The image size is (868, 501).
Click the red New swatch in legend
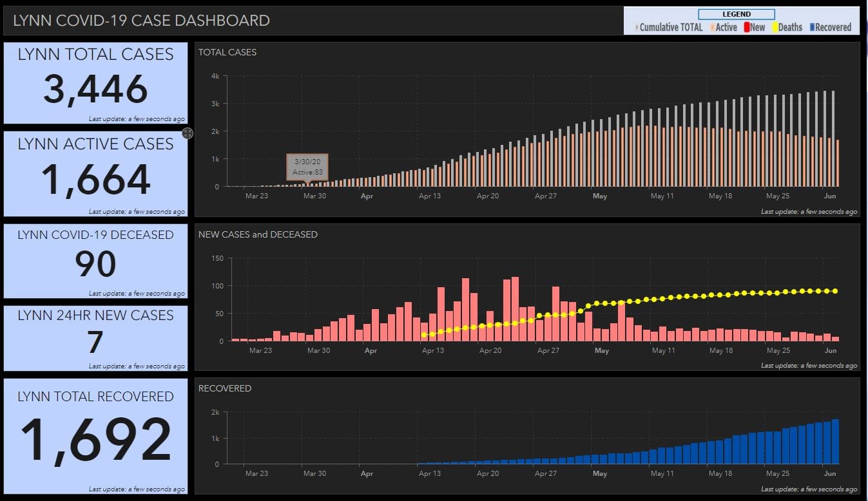coord(746,27)
